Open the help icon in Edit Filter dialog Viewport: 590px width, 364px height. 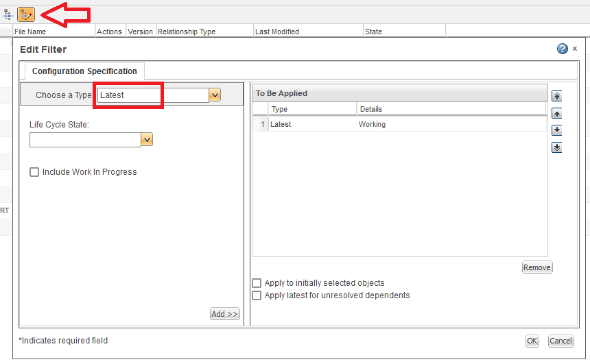pos(563,49)
